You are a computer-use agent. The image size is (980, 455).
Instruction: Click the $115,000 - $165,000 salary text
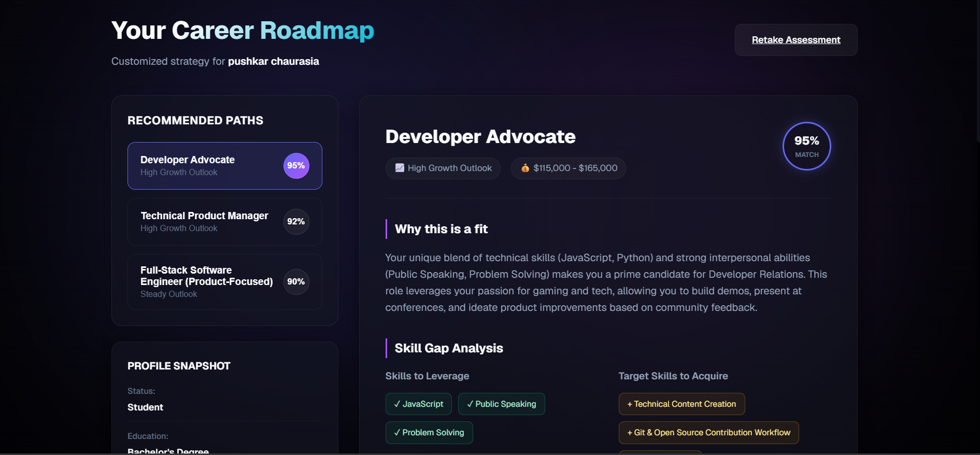click(575, 168)
